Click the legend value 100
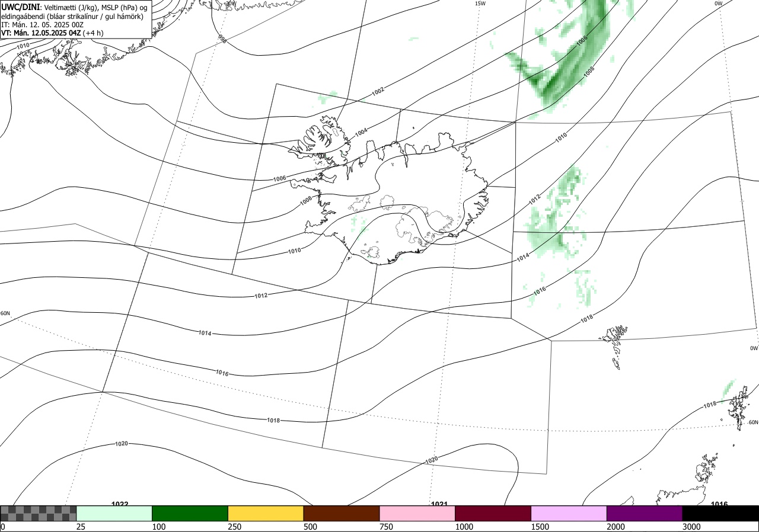This screenshot has width=759, height=532. [158, 527]
